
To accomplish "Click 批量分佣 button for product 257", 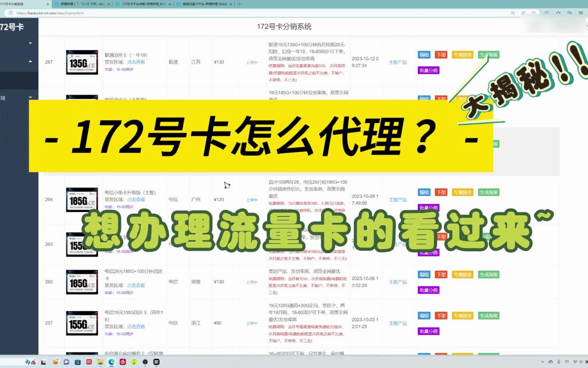I will (428, 331).
